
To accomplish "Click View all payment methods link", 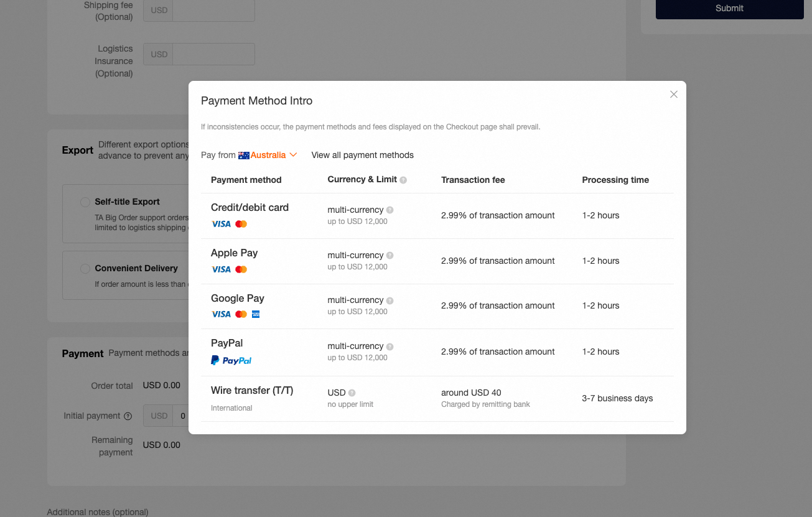I will pyautogui.click(x=363, y=155).
